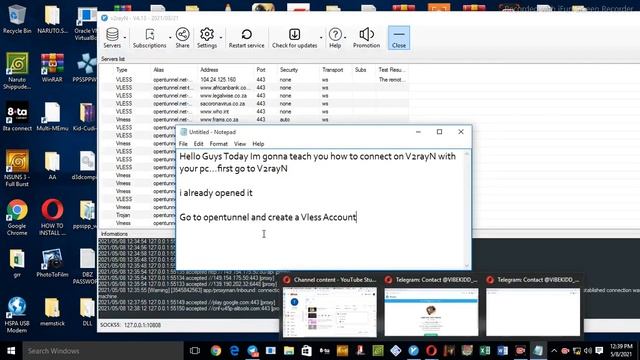The height and width of the screenshot is (360, 640).
Task: Expand the Settings dropdown arrow
Action: 221,38
